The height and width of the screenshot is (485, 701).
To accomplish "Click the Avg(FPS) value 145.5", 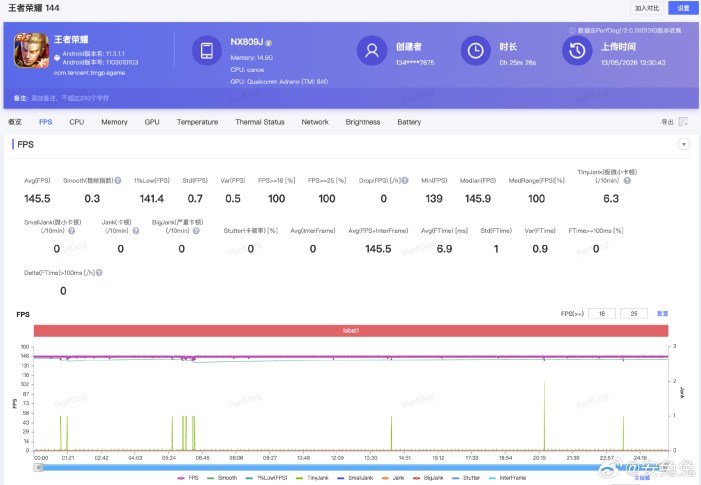I will 37,198.
